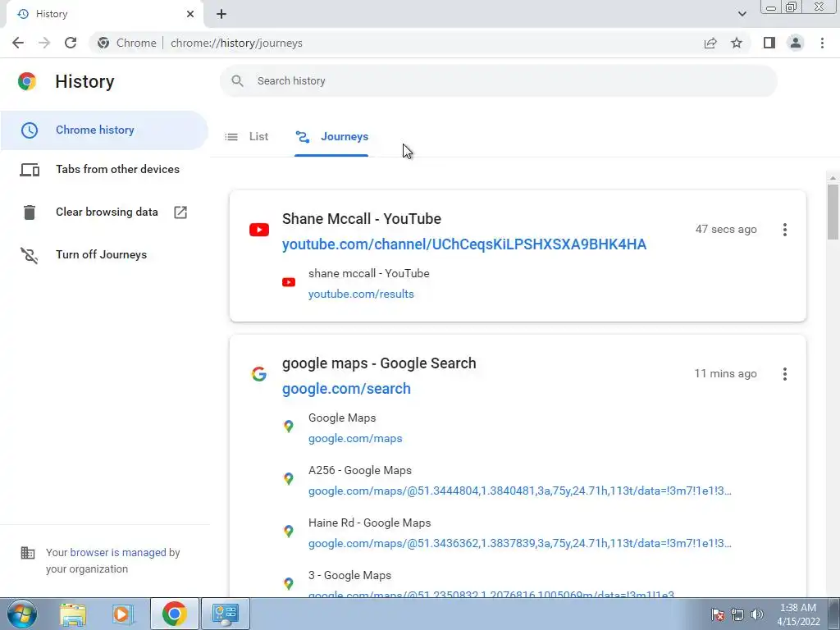Click the history page scrollbar thumb
Screen dimensions: 840x630
833,212
